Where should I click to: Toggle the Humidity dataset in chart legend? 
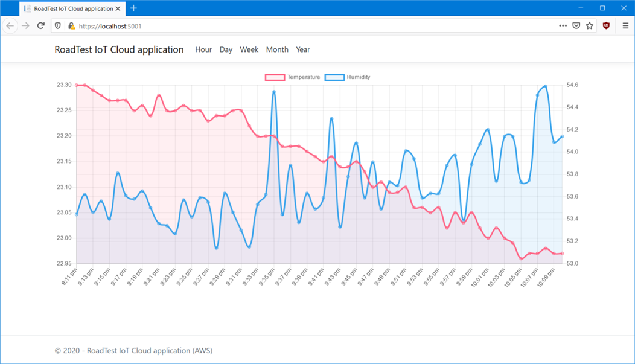(348, 77)
